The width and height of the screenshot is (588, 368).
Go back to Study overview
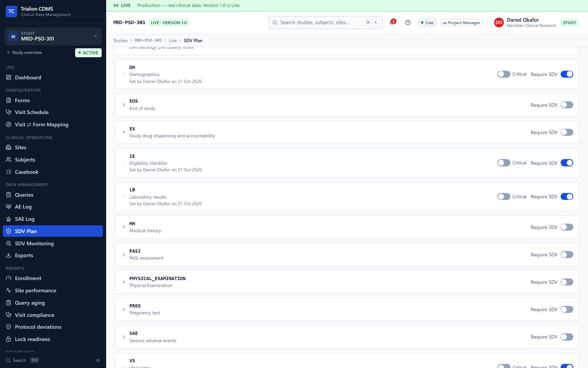point(24,52)
